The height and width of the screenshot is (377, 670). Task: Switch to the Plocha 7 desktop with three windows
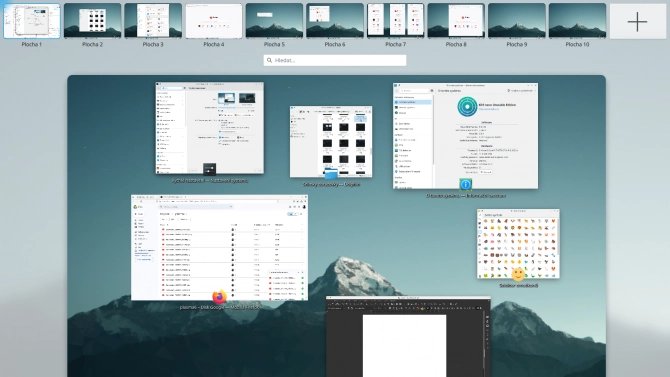395,21
